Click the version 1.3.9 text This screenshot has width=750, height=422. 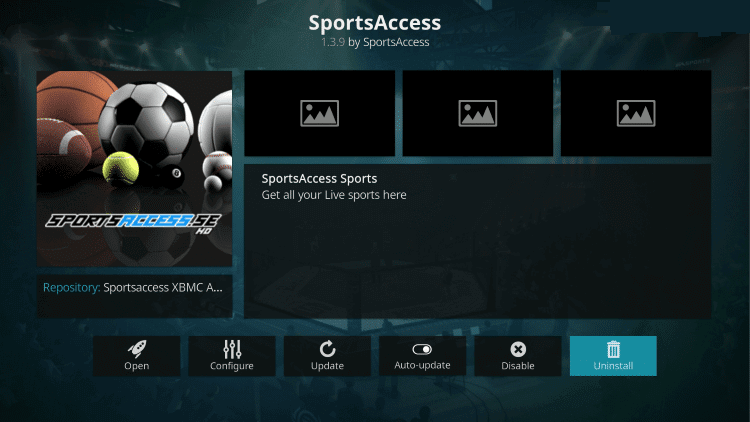[x=333, y=42]
